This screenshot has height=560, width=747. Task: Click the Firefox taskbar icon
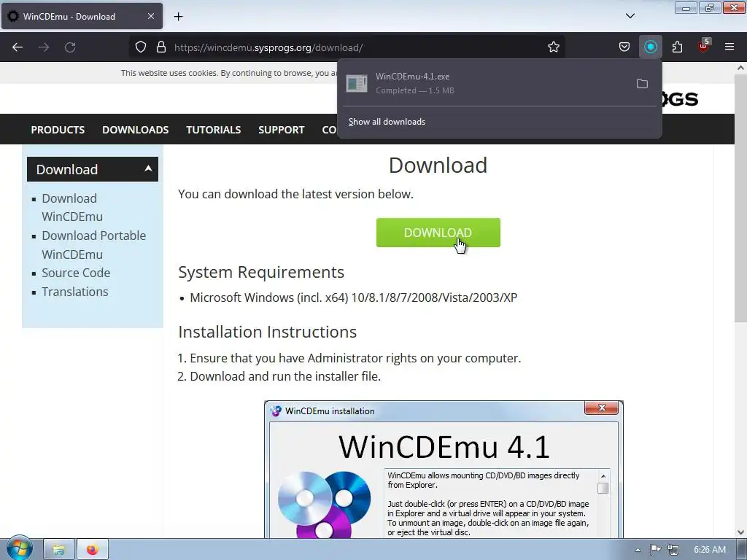[93, 550]
